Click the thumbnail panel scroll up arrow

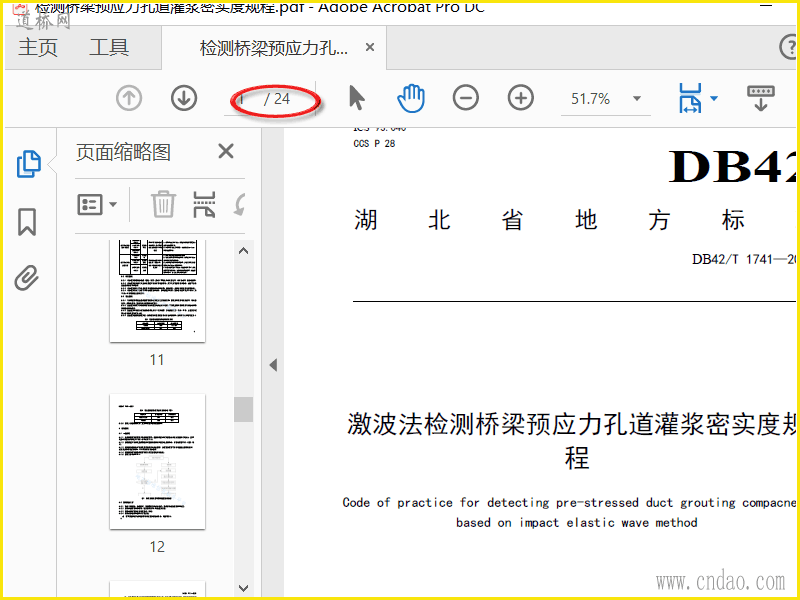point(243,251)
